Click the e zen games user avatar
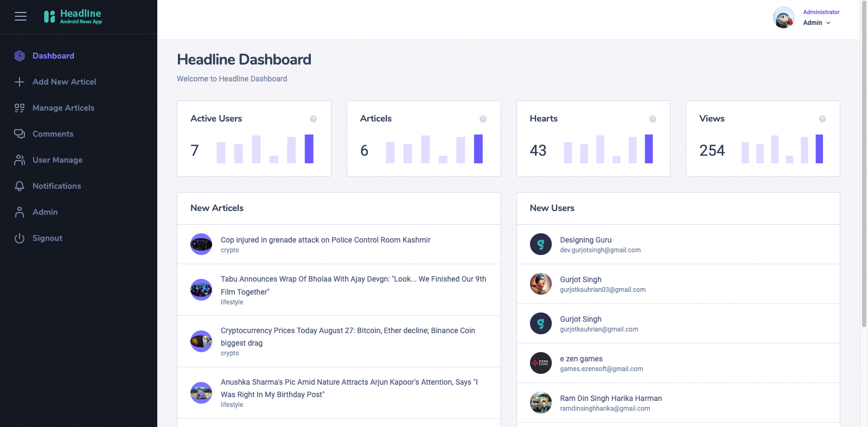The image size is (868, 427). click(541, 363)
